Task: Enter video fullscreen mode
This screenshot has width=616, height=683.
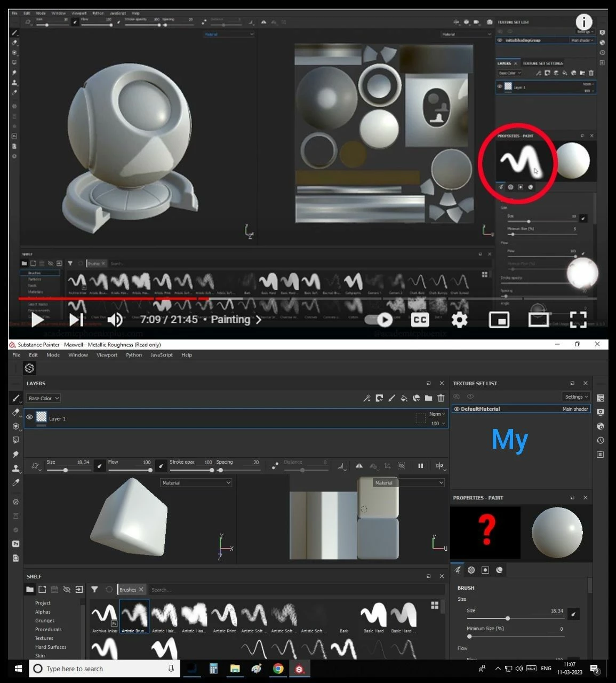Action: tap(578, 320)
